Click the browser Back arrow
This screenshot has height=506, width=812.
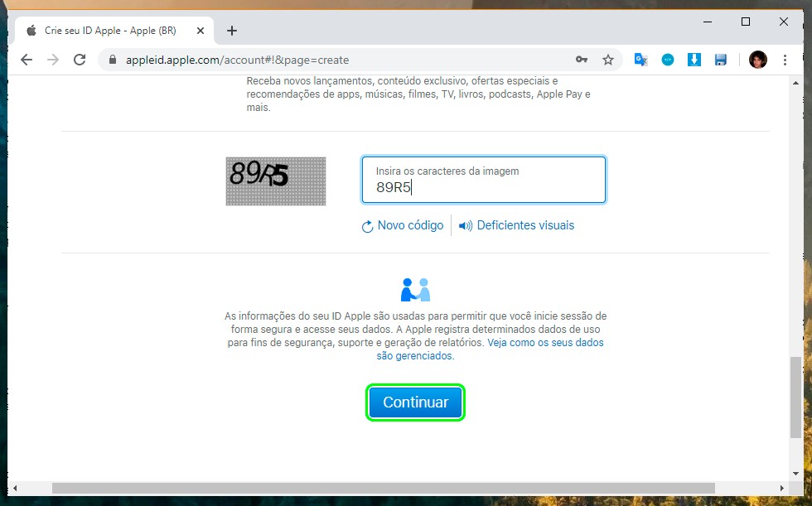[x=27, y=60]
